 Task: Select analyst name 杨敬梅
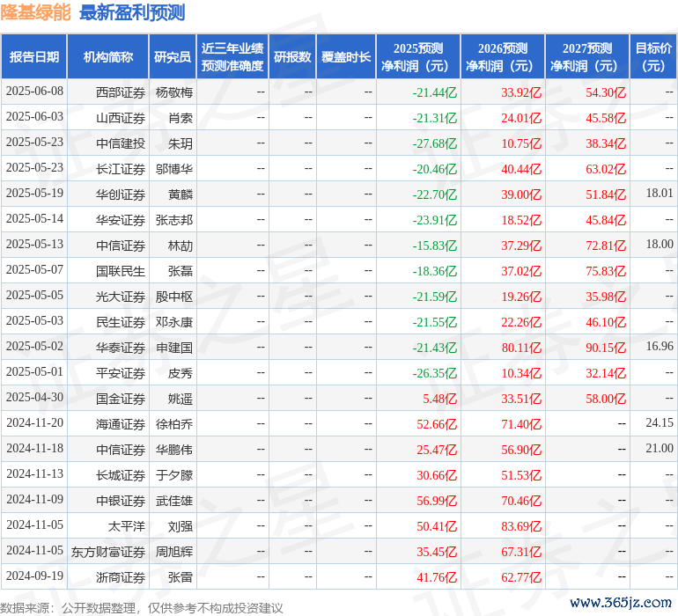pos(173,92)
